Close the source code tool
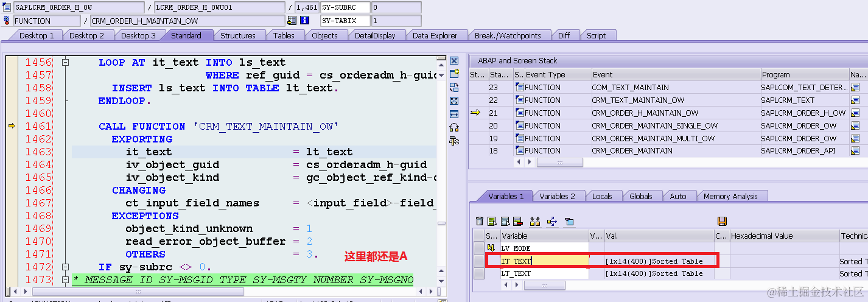This screenshot has height=302, width=868. pyautogui.click(x=453, y=61)
